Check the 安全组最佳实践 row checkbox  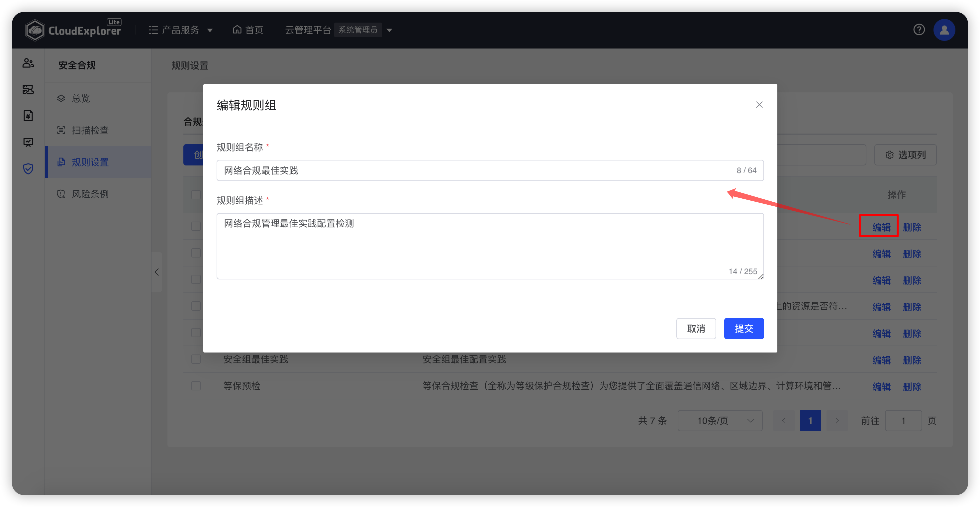click(x=196, y=359)
